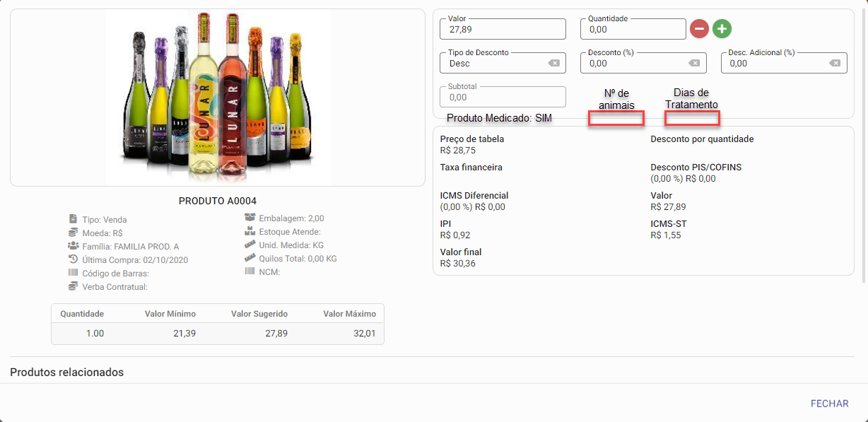868x422 pixels.
Task: Clear the Desc. Adicional (%) field
Action: click(835, 63)
